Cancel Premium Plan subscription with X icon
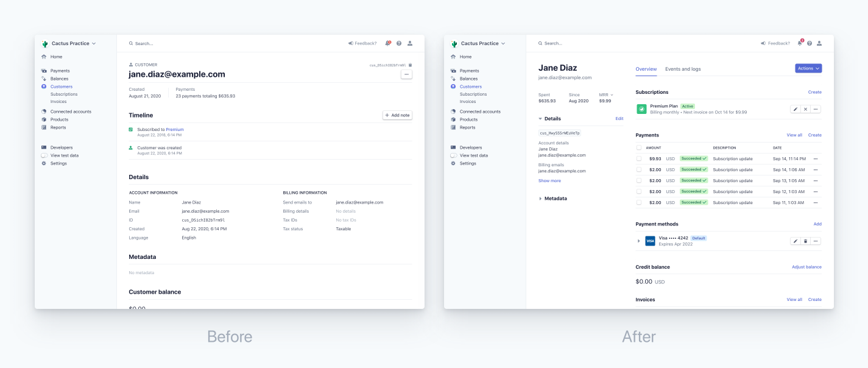 point(805,109)
